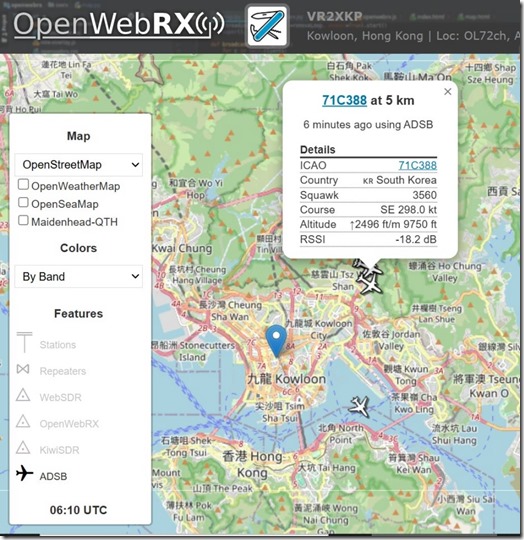This screenshot has height=540, width=524.
Task: Click the Repeaters feature label
Action: (63, 371)
